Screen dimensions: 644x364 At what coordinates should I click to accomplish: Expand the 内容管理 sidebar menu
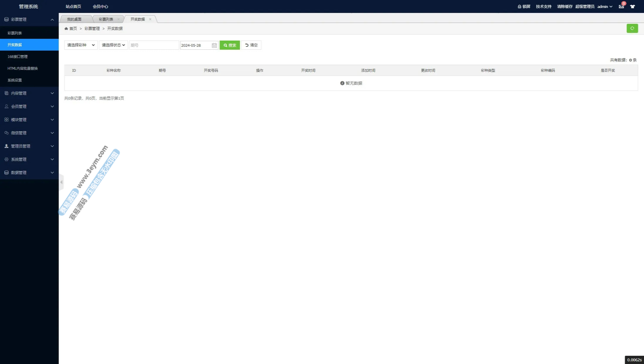click(x=29, y=93)
